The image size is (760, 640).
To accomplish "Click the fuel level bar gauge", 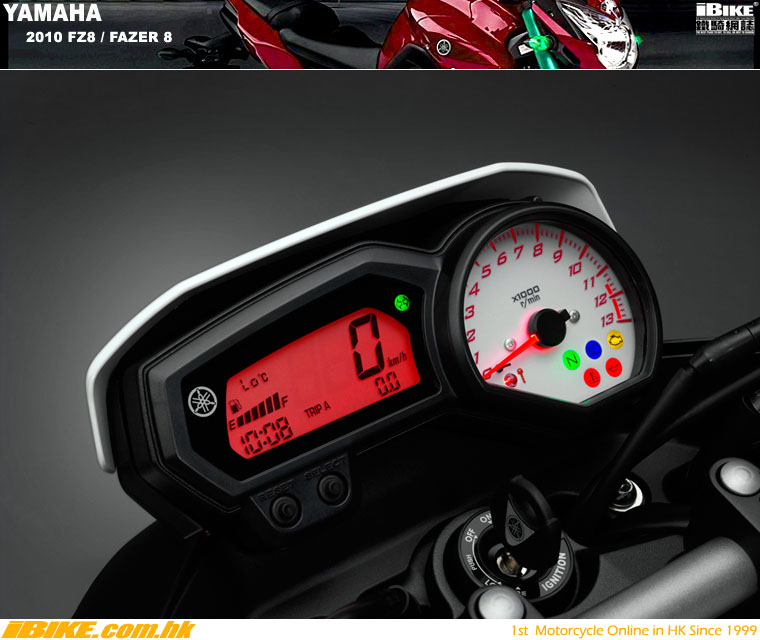I will pos(260,410).
